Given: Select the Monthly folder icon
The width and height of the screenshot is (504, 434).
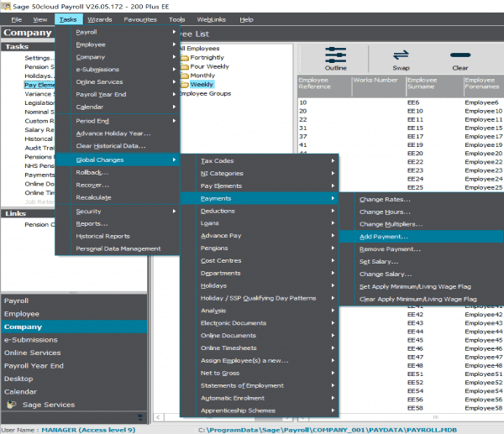Looking at the screenshot, I should 185,76.
